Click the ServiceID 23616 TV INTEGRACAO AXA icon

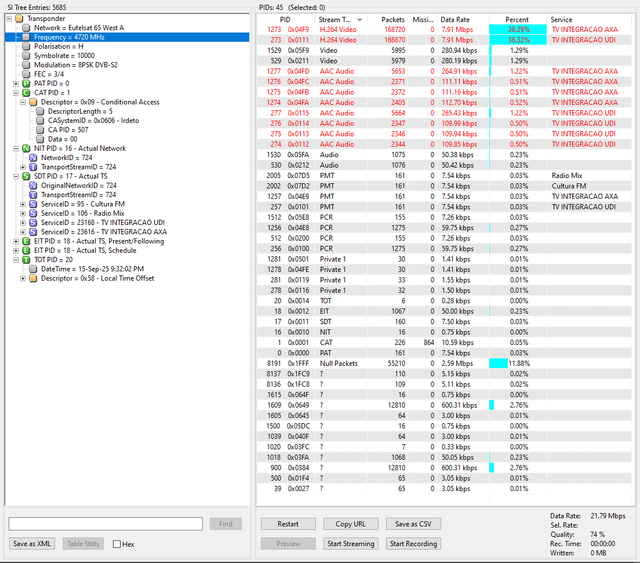[33, 231]
